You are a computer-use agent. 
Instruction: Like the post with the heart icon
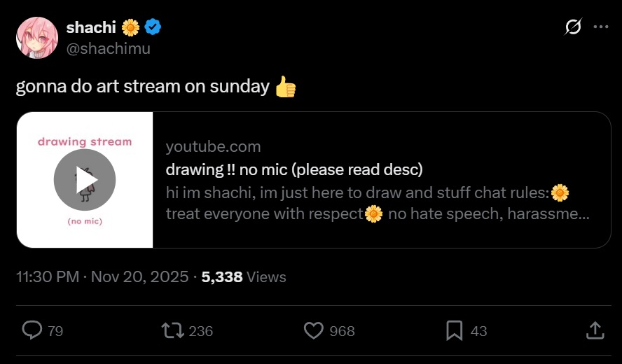point(314,330)
